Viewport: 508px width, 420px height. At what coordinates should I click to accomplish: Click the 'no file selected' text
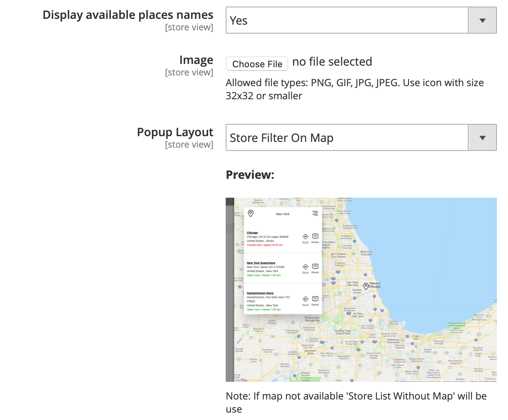(332, 62)
